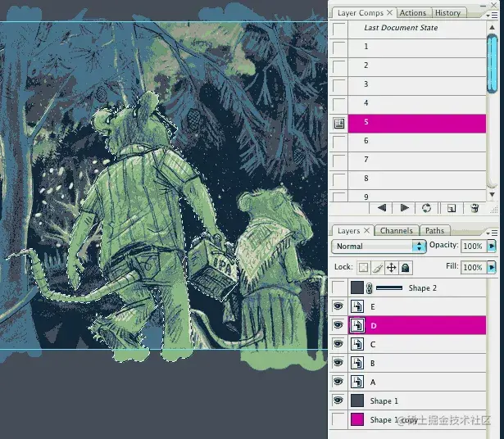Screen dimensions: 504x439
Task: Close the Layers tab
Action: click(367, 230)
